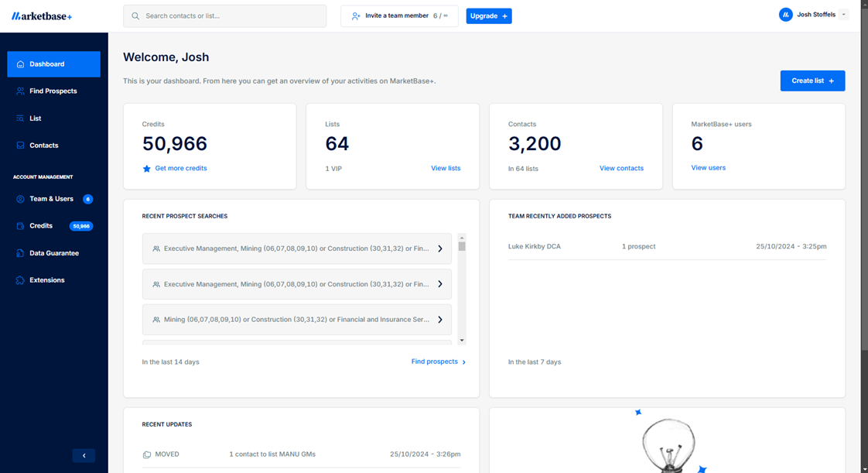This screenshot has height=473, width=868.
Task: Click the Data Guarantee icon
Action: (20, 253)
